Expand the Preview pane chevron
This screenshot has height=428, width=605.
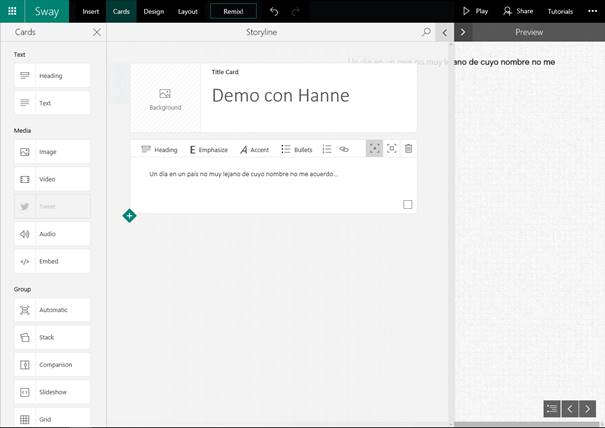[462, 32]
